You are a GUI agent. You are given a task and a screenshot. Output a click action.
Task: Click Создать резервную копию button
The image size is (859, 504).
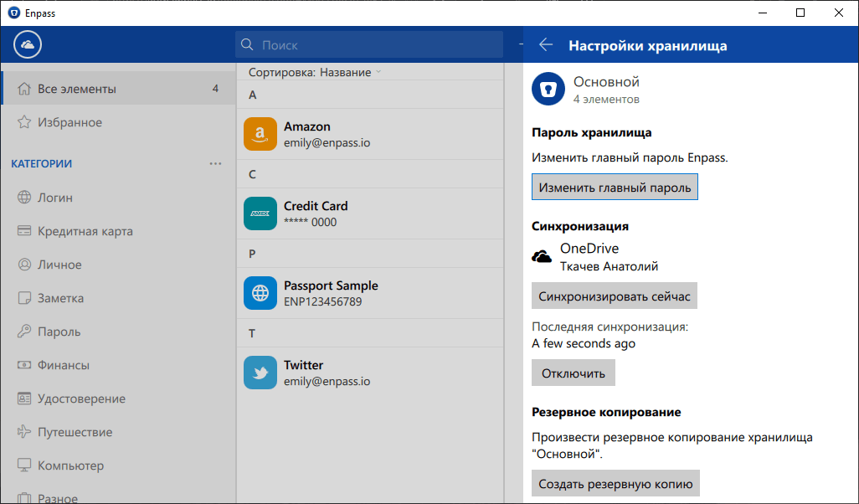[x=615, y=483]
